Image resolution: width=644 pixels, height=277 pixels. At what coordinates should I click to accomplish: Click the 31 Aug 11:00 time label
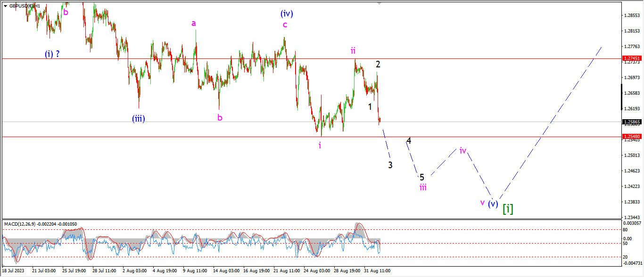[x=377, y=271]
